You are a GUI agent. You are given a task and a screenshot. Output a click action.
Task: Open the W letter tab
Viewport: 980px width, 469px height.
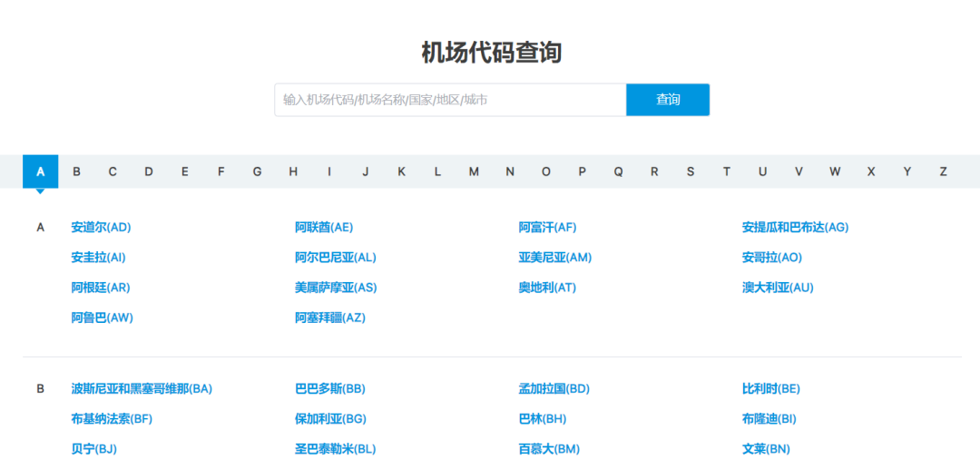835,171
